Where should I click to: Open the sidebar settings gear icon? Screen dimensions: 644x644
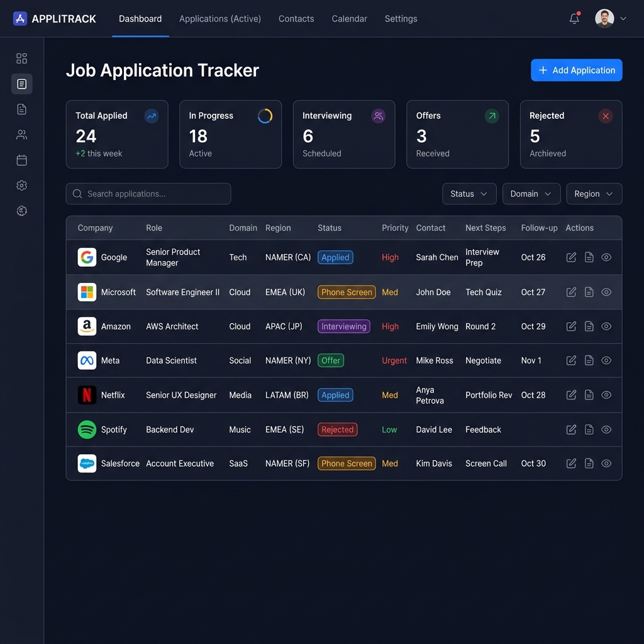[x=22, y=186]
